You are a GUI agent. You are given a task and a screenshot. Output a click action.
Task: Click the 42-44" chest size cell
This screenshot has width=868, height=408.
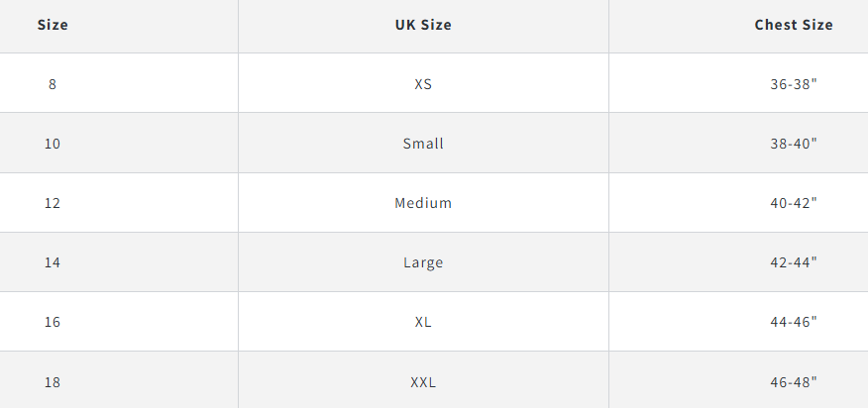[793, 262]
